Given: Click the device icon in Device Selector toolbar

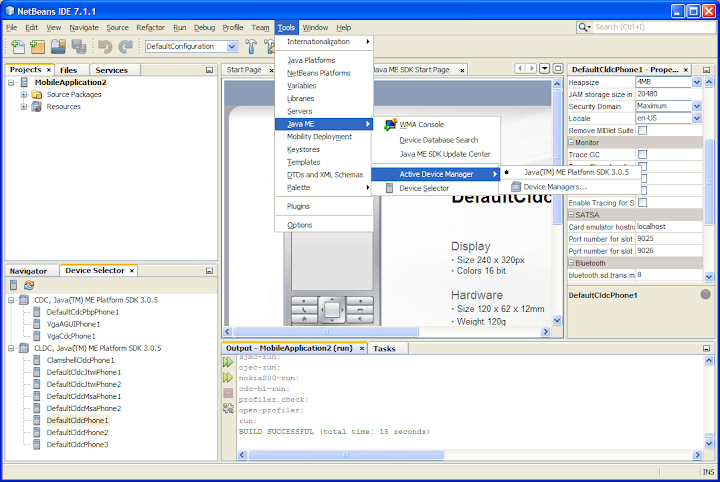Looking at the screenshot, I should tap(13, 285).
